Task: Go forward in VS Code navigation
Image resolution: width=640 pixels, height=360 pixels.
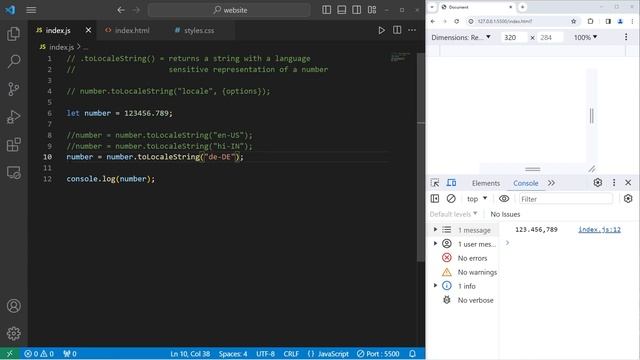Action: point(136,10)
